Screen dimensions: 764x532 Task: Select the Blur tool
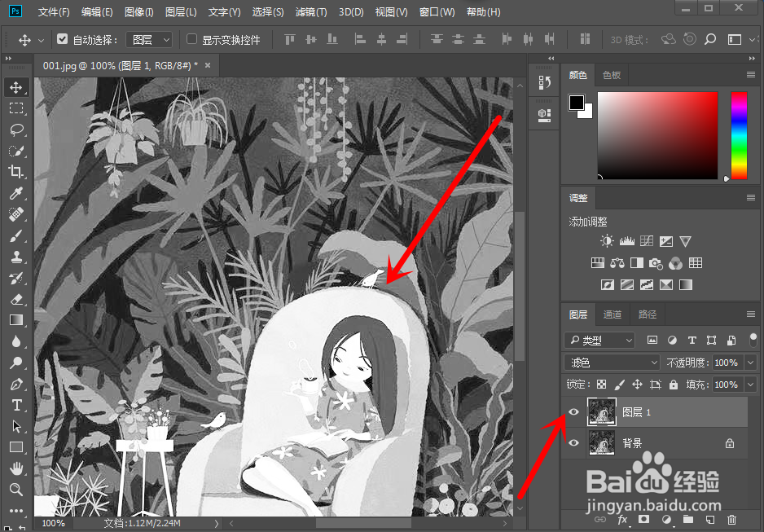16,341
